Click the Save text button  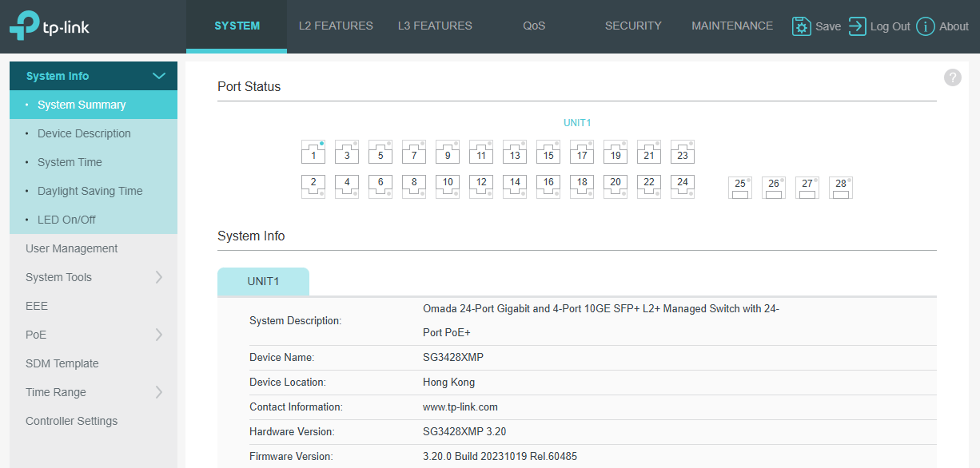[x=828, y=26]
